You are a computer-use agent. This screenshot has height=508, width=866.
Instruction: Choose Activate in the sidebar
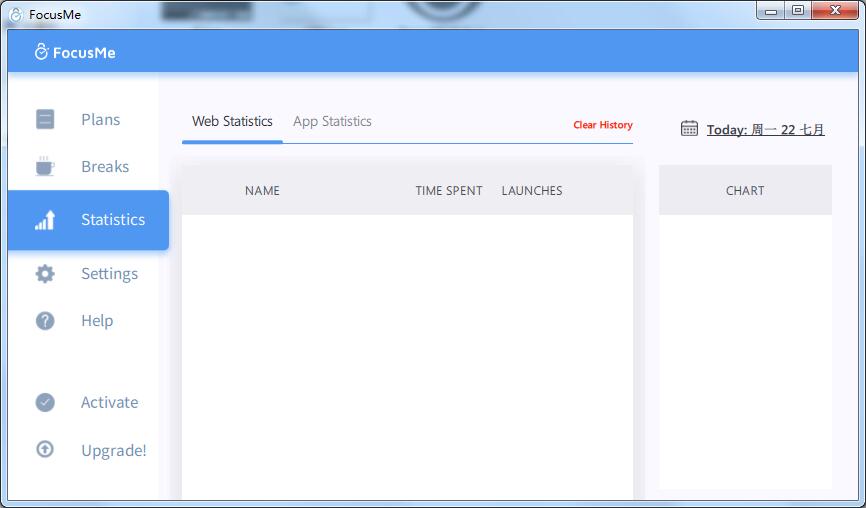coord(109,402)
